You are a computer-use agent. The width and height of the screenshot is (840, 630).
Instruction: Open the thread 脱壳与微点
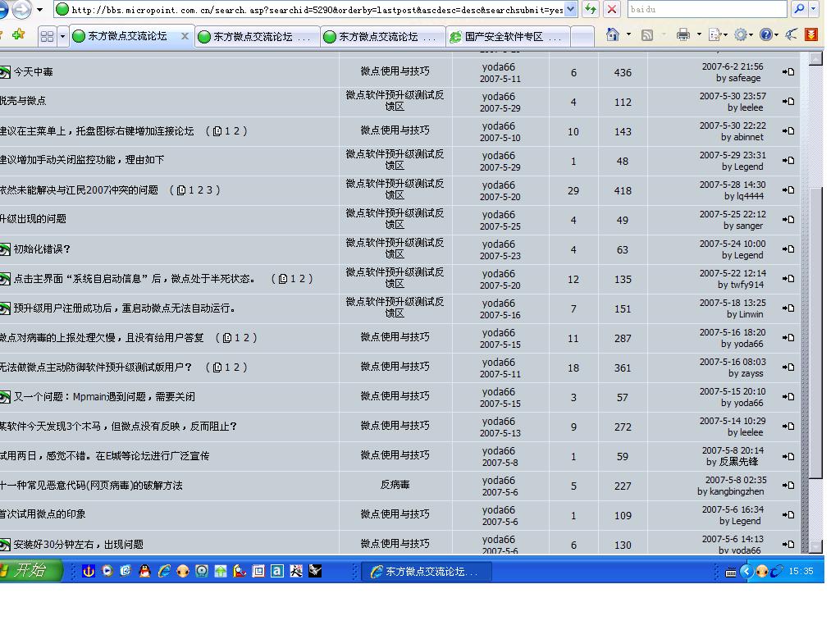point(24,101)
